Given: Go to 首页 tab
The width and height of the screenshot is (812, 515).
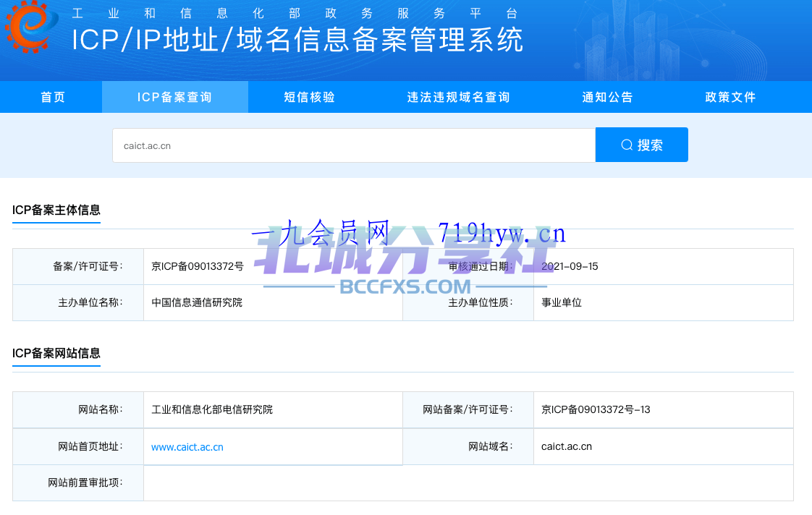Looking at the screenshot, I should (53, 98).
